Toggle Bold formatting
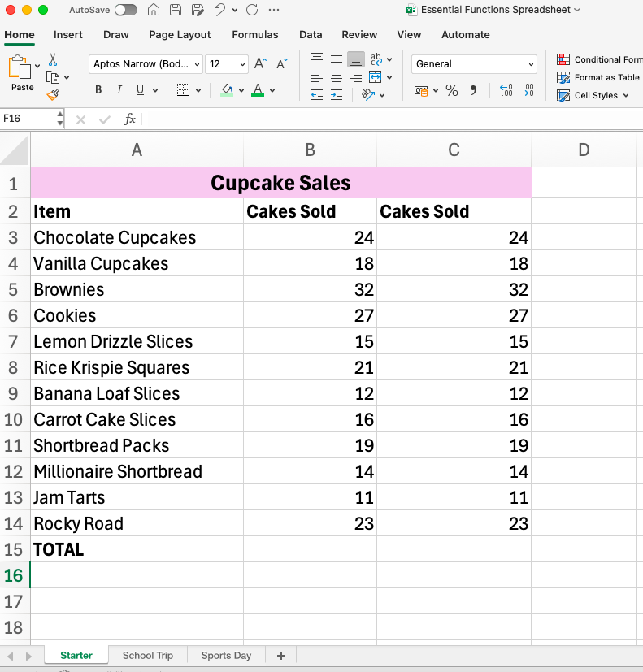 98,90
